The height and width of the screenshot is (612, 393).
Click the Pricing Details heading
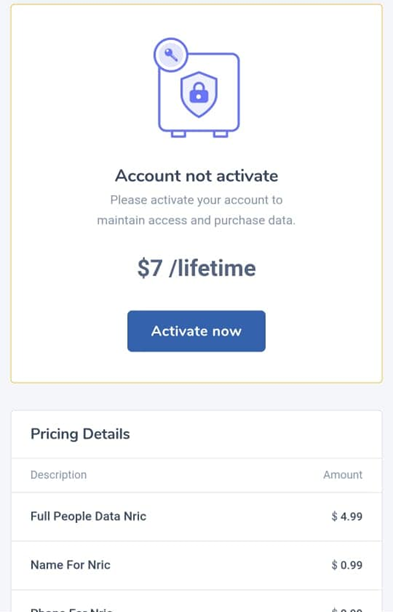(80, 434)
